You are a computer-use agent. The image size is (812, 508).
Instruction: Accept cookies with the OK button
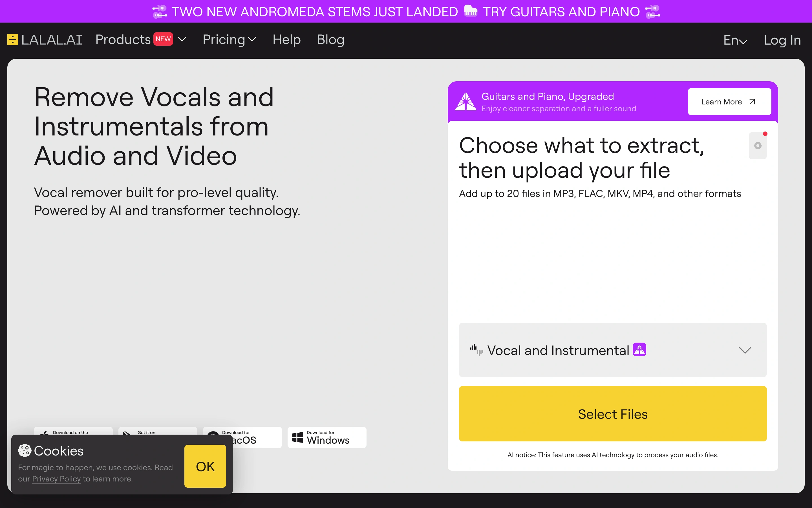205,466
